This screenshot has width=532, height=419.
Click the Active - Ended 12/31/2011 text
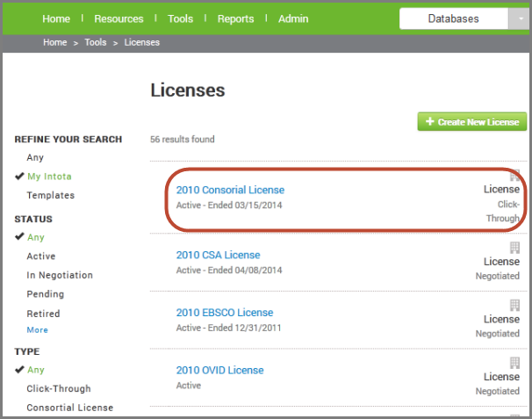coord(228,328)
